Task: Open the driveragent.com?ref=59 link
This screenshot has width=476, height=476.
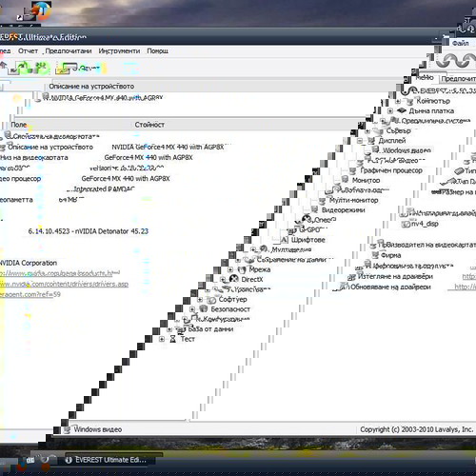Action: click(30, 294)
